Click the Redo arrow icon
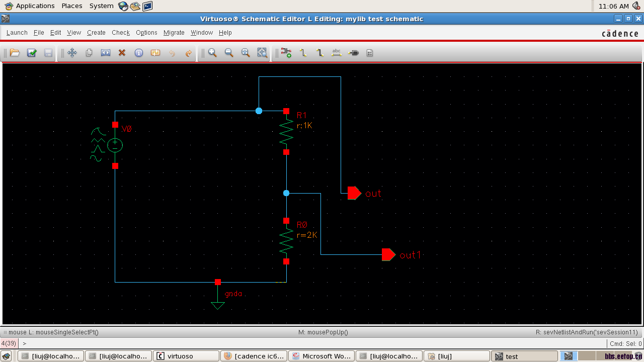The image size is (644, 362). pyautogui.click(x=189, y=53)
